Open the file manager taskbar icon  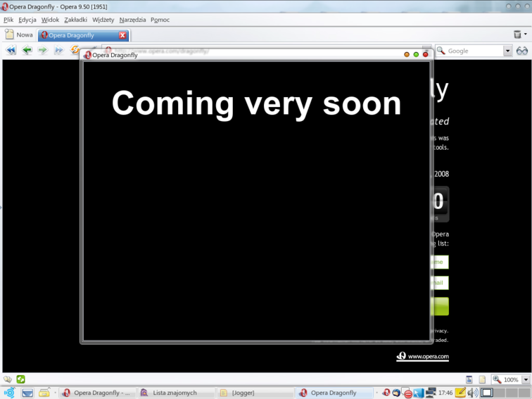[x=44, y=393]
